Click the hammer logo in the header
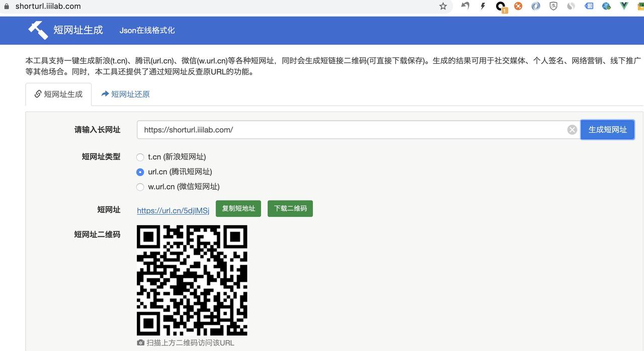Image resolution: width=644 pixels, height=351 pixels. click(x=38, y=30)
